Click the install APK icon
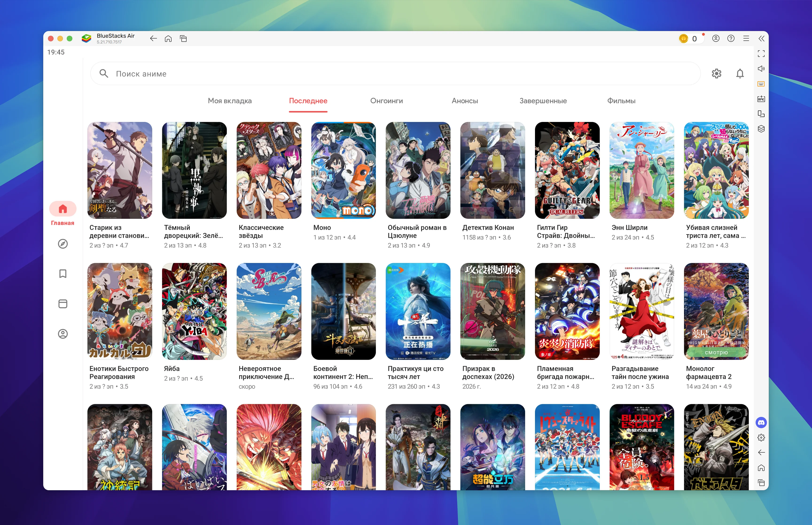The image size is (812, 525). click(761, 99)
